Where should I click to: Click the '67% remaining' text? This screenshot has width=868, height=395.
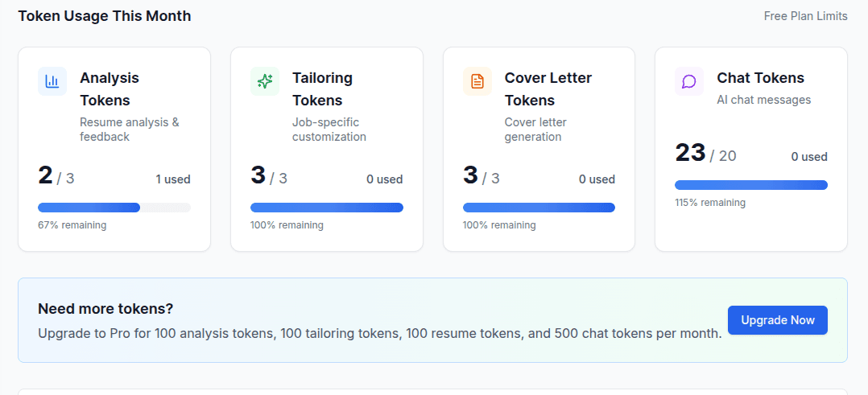coord(72,225)
